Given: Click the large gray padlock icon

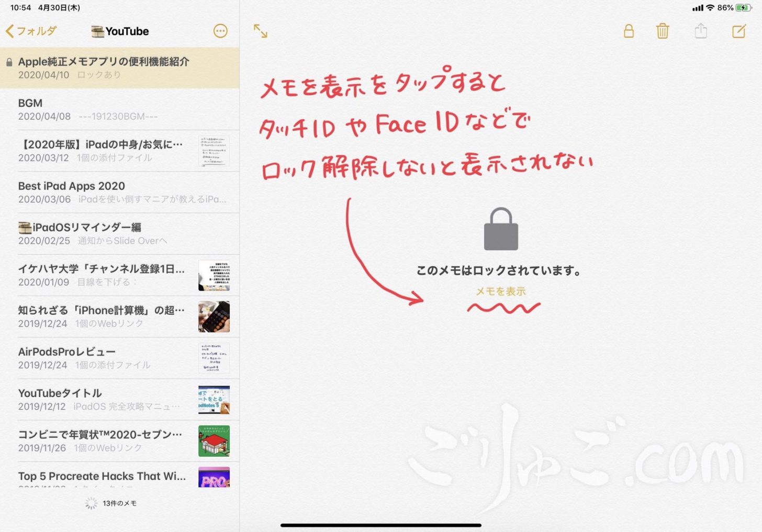Looking at the screenshot, I should click(501, 230).
